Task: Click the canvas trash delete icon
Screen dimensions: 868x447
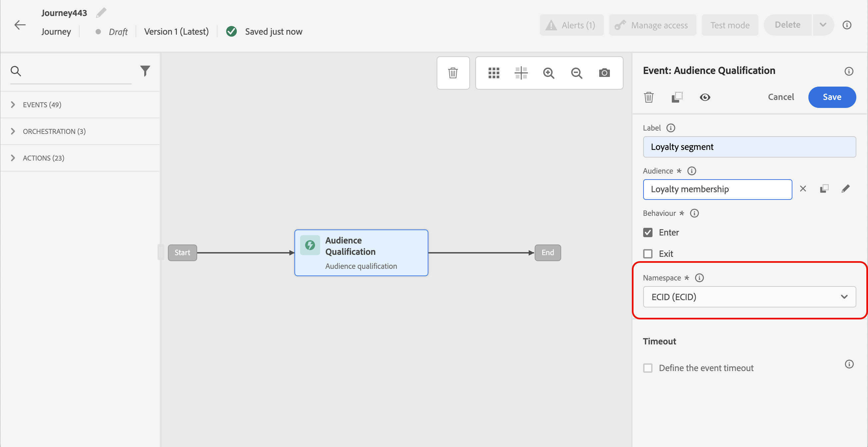Action: click(x=453, y=73)
